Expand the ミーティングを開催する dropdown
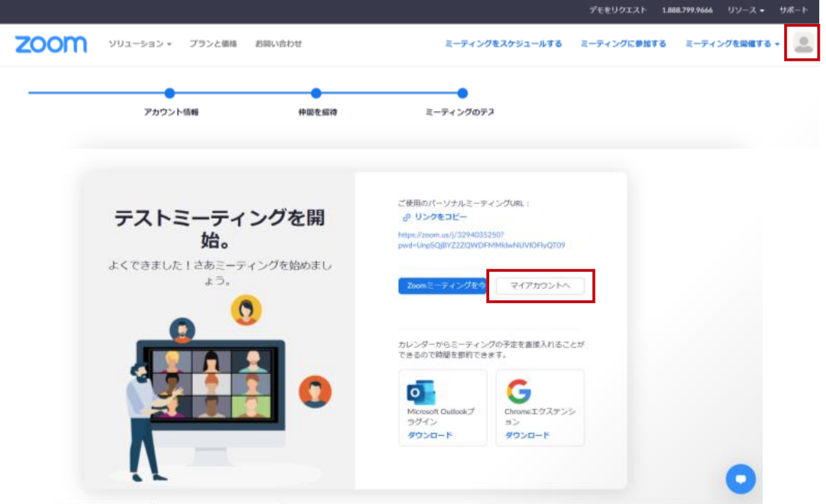The height and width of the screenshot is (504, 826). click(732, 44)
